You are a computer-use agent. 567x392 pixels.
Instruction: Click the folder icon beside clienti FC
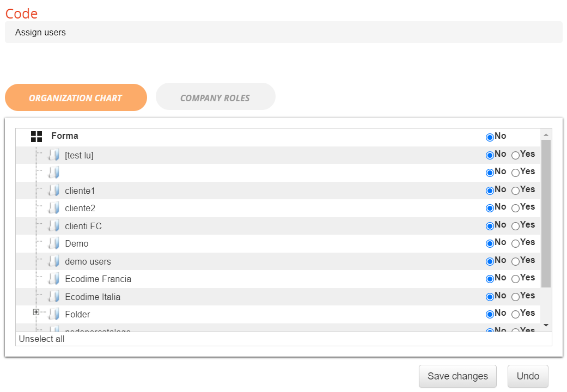(53, 226)
